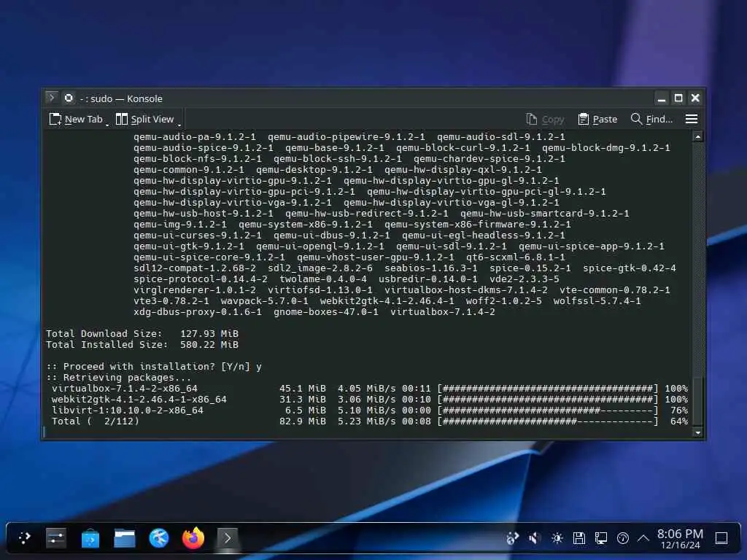Viewport: 747px width, 560px height.
Task: Click the Copy toolbar button
Action: pos(545,119)
